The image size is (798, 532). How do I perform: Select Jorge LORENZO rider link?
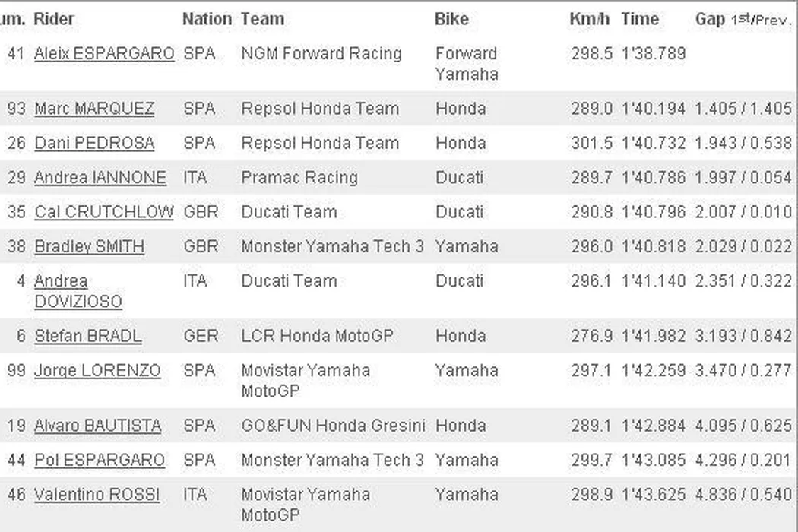pyautogui.click(x=97, y=371)
